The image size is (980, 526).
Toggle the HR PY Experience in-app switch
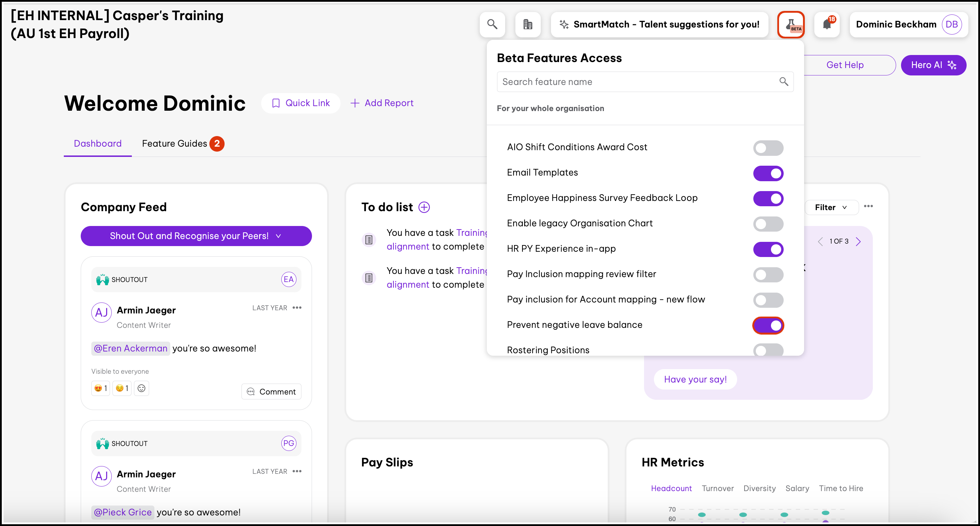pyautogui.click(x=768, y=249)
